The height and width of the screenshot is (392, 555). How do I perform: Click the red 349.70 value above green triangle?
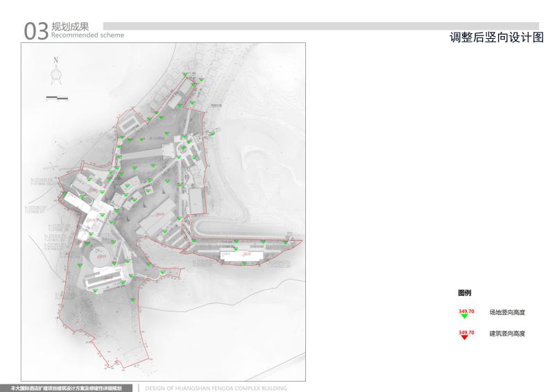pos(466,310)
